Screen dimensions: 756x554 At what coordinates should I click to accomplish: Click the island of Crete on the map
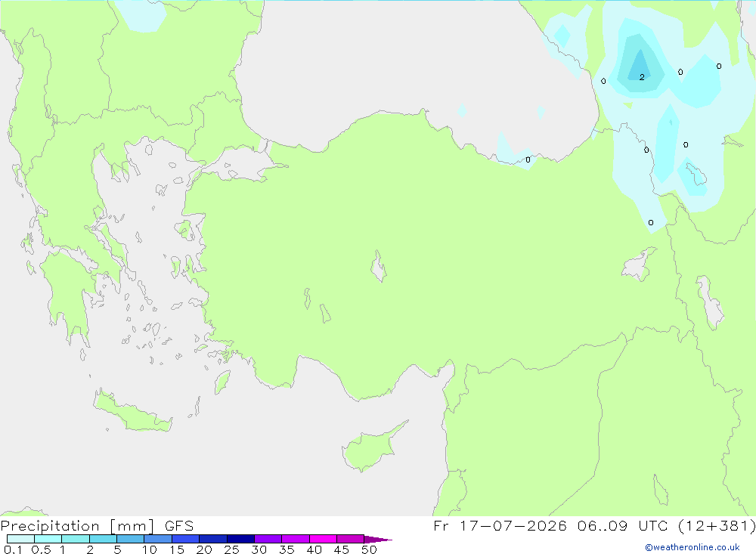point(131,413)
